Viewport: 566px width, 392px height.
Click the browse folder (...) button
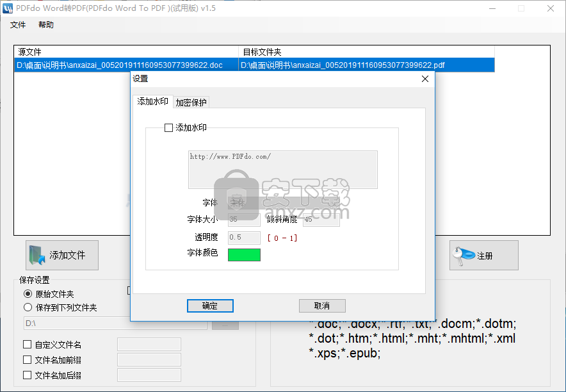225,325
